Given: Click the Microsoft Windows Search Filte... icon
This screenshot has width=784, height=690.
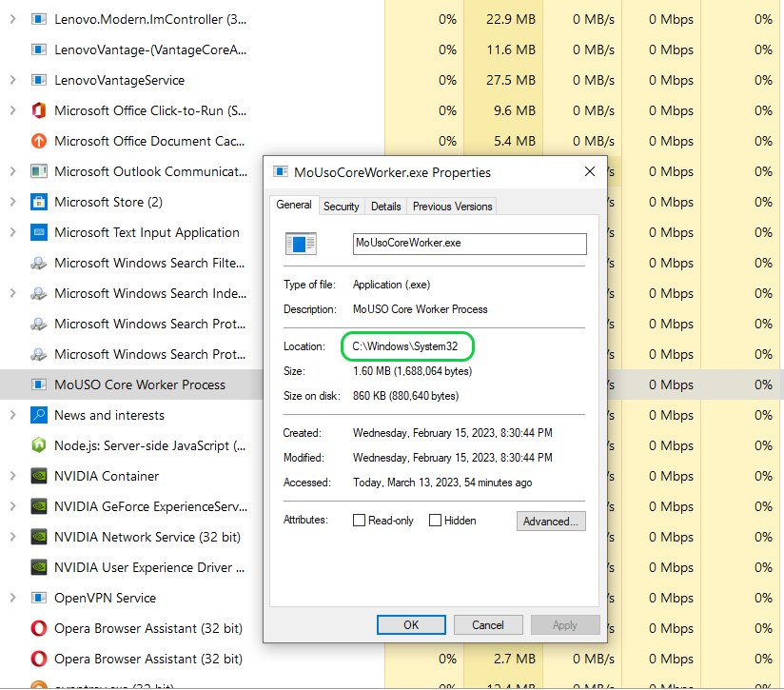Looking at the screenshot, I should tap(38, 263).
